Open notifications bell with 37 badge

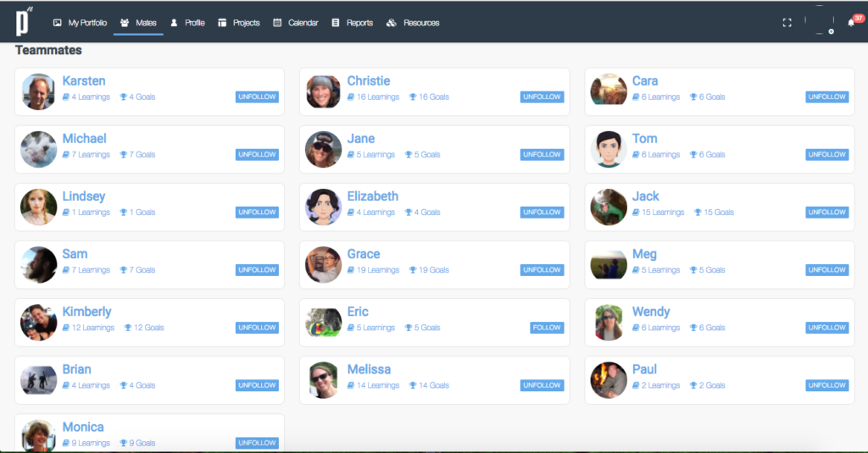[x=853, y=21]
